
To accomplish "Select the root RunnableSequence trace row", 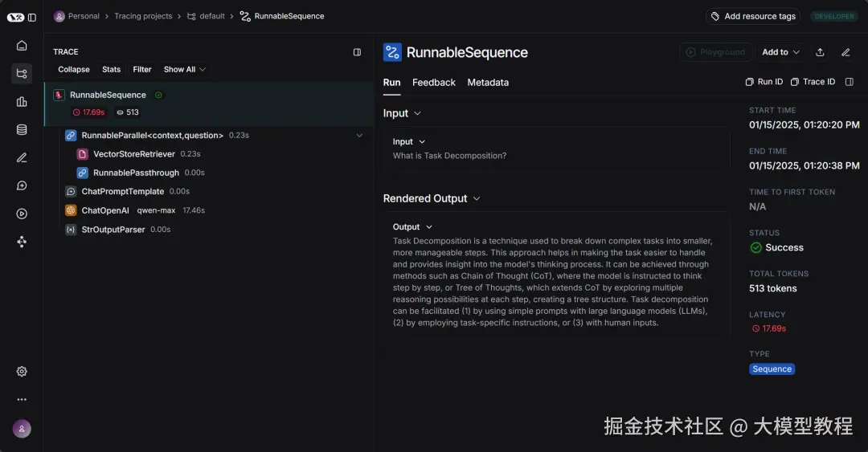I will [x=209, y=104].
